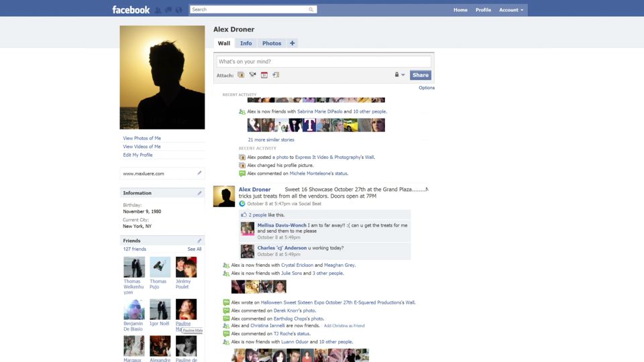Edit the Friends section pencil icon
644x362 pixels.
(x=199, y=241)
